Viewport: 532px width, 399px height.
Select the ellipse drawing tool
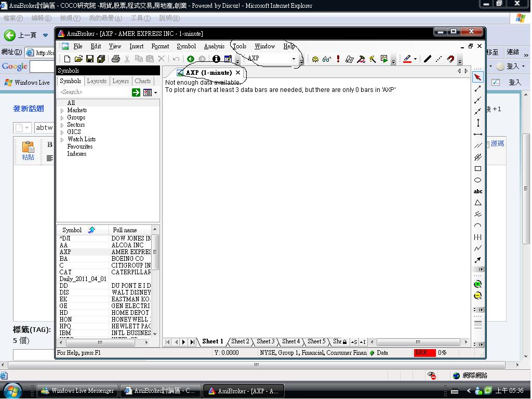click(478, 180)
